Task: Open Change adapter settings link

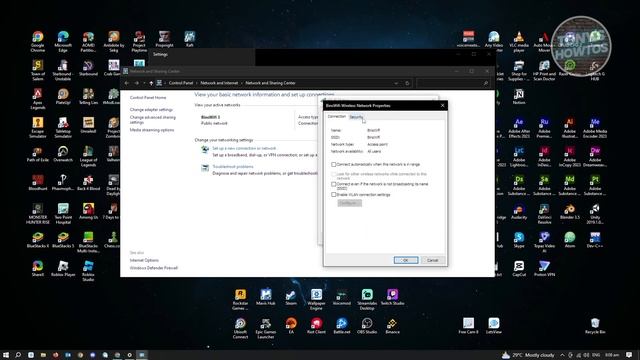Action: coord(151,110)
